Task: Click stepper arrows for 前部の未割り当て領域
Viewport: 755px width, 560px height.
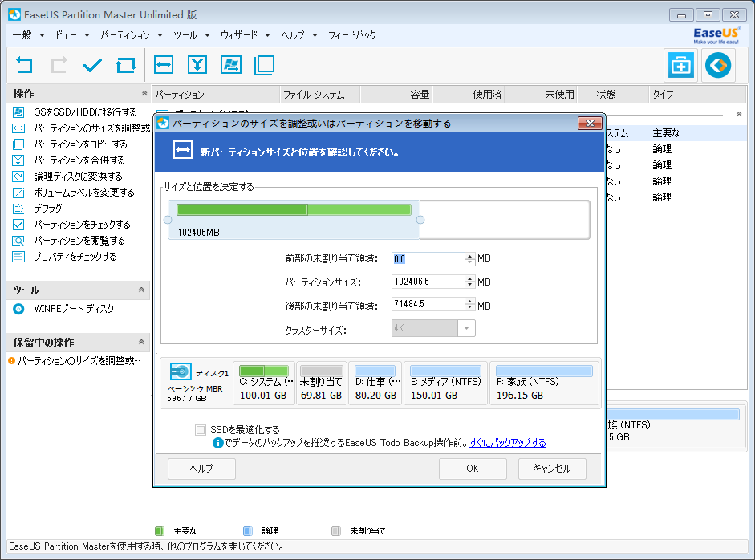Action: [470, 259]
